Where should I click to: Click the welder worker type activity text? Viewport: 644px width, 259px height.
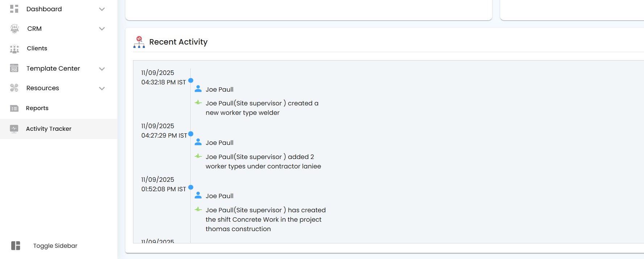click(x=262, y=108)
